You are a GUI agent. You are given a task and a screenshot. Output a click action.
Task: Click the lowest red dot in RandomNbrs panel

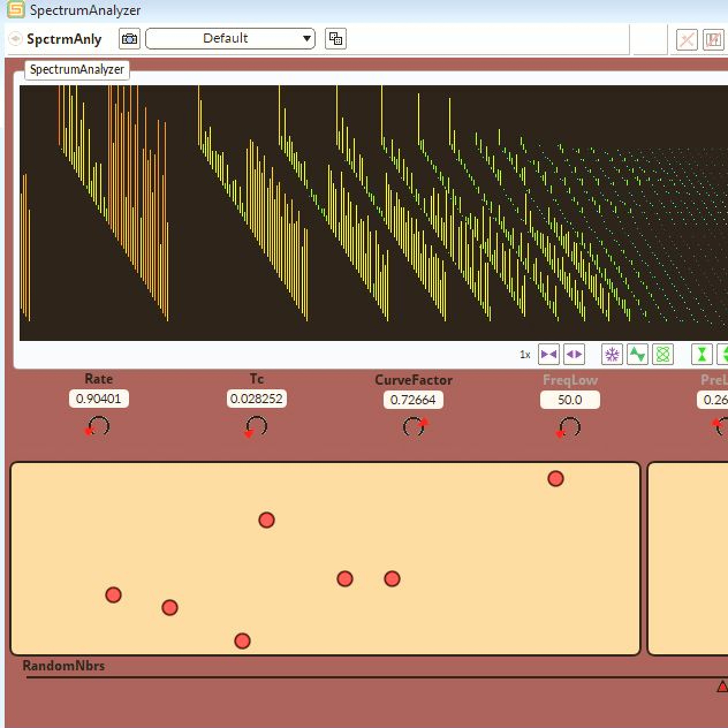point(242,641)
